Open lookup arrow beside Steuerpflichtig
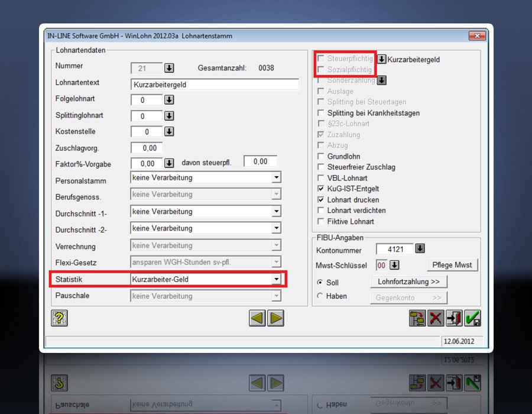The height and width of the screenshot is (414, 532). pos(381,59)
